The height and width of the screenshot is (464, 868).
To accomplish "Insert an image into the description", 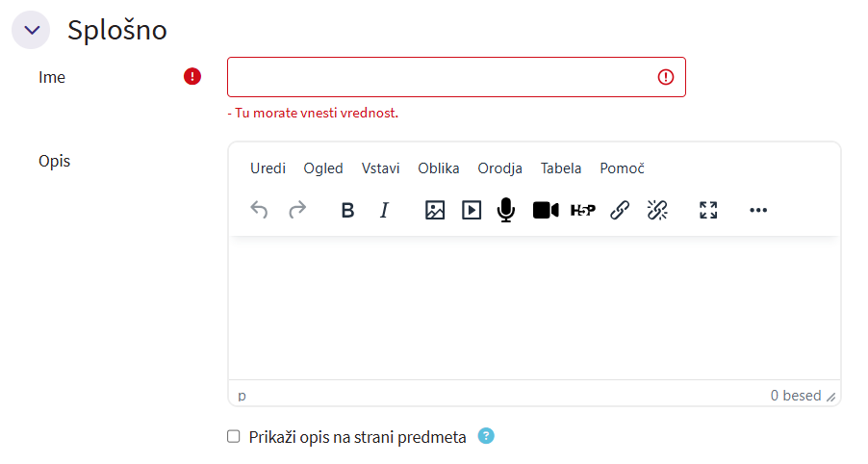I will pos(435,210).
